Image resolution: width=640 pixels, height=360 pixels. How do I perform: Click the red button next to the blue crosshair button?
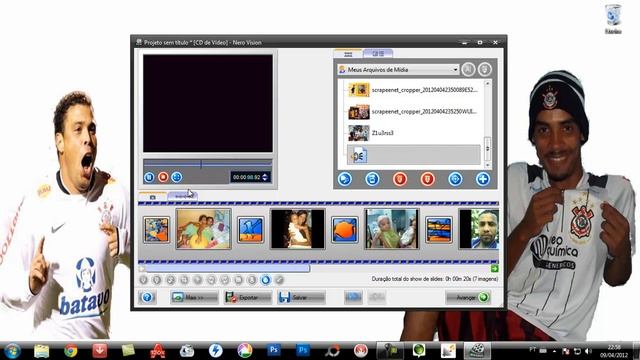click(428, 179)
